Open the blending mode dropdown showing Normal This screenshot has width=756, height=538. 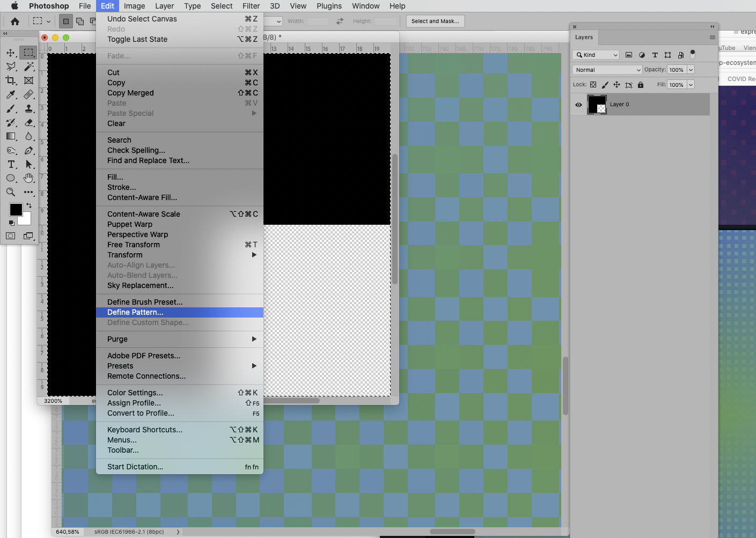[x=606, y=70]
